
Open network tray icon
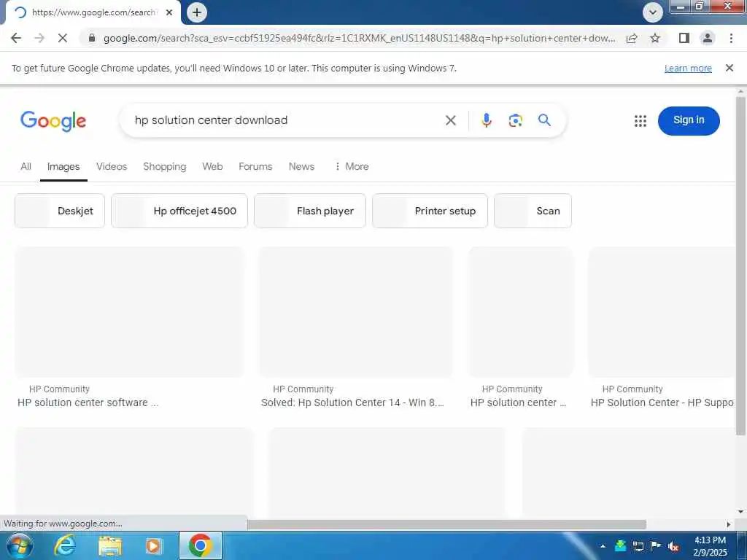click(638, 546)
